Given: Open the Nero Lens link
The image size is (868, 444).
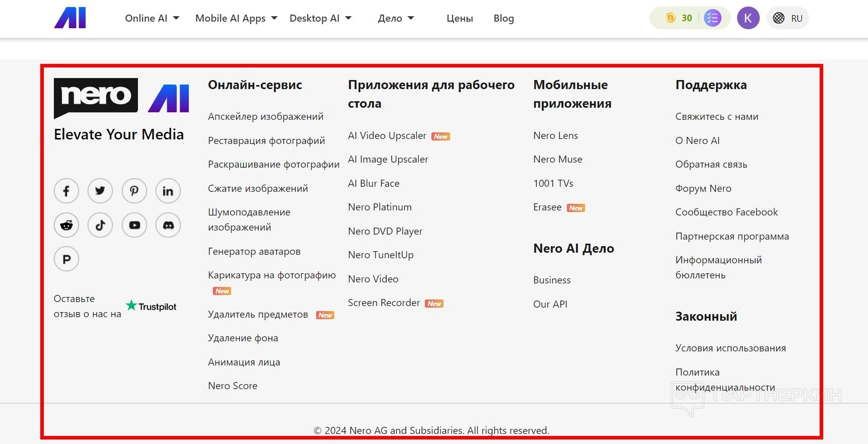Looking at the screenshot, I should pyautogui.click(x=555, y=135).
